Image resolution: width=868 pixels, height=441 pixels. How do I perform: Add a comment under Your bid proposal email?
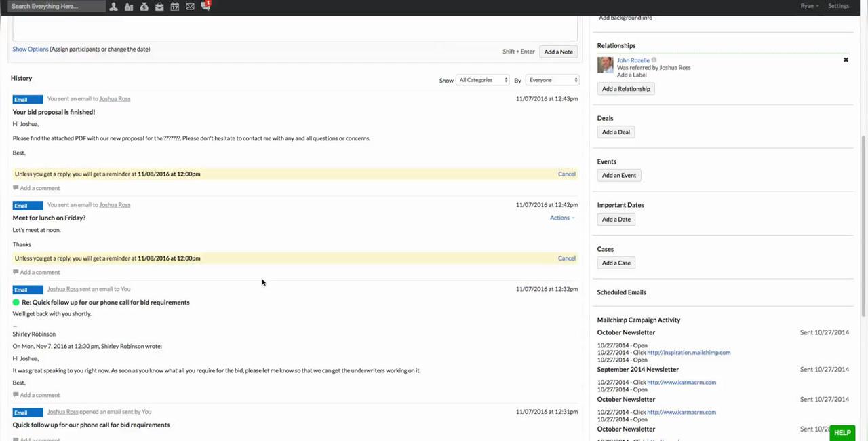[40, 188]
